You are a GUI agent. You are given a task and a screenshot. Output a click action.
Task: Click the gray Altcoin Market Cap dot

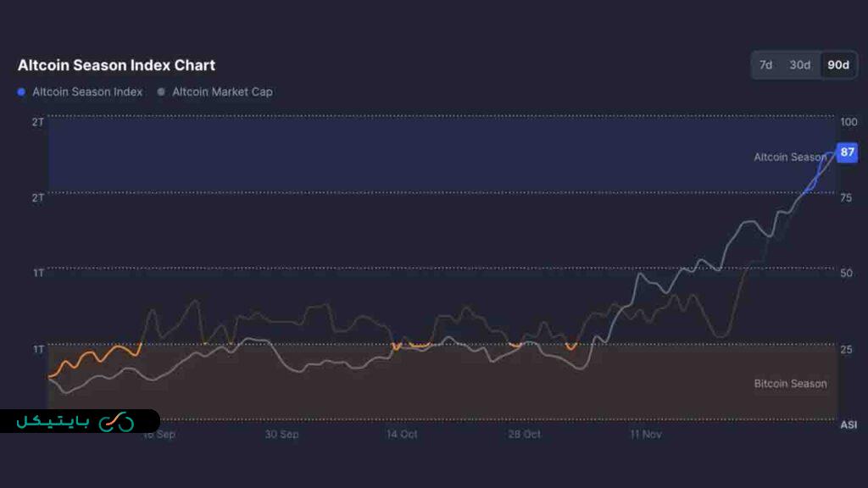(x=162, y=91)
